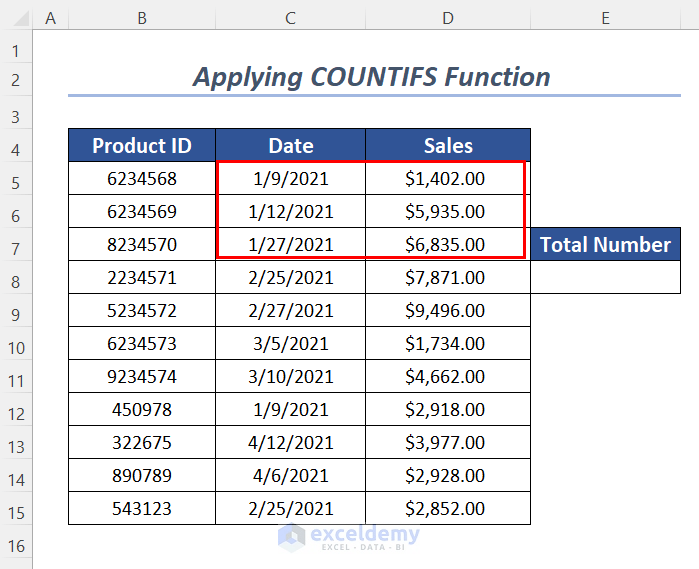Click the 'Total Number' header cell
This screenshot has width=699, height=569.
605,244
